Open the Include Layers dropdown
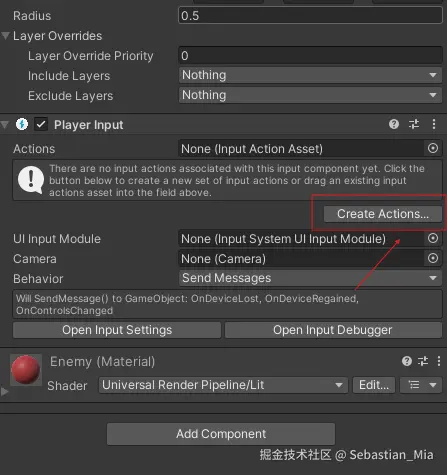Image resolution: width=447 pixels, height=475 pixels. [310, 75]
